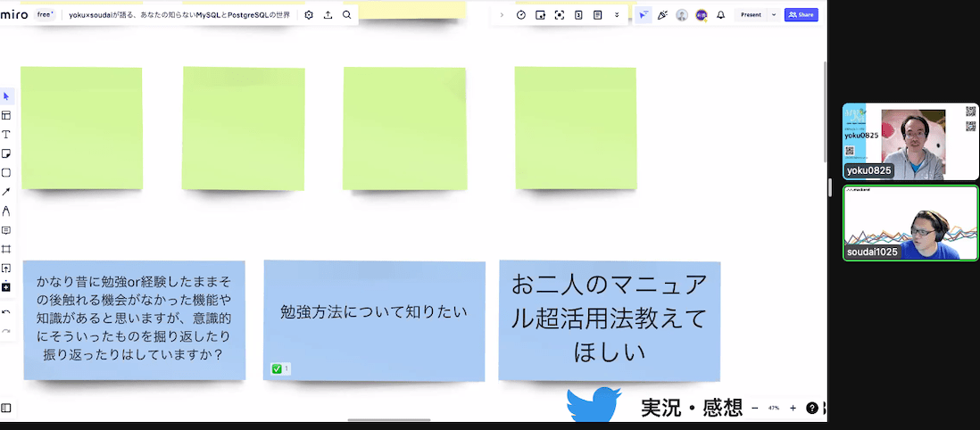Zoom in with the plus button
Screen dimensions: 980x430
coord(793,408)
